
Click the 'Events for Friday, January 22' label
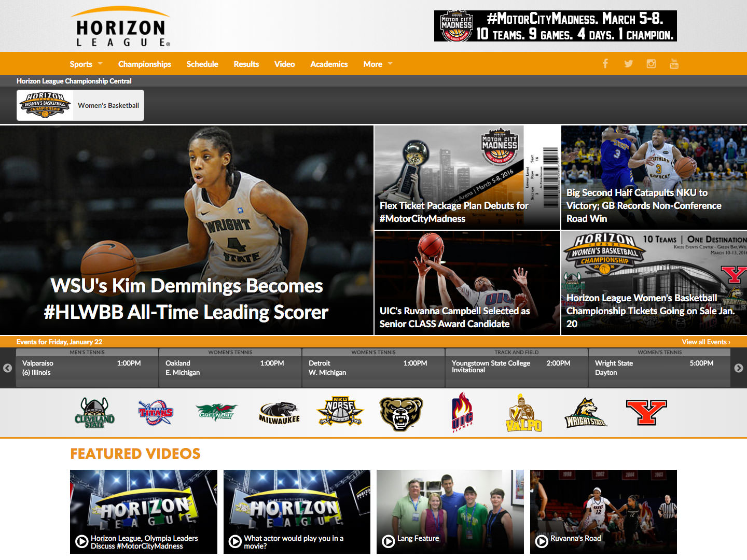(59, 342)
